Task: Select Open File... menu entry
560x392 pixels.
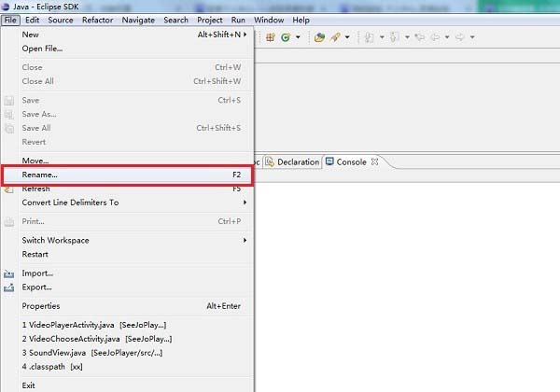Action: [128, 49]
